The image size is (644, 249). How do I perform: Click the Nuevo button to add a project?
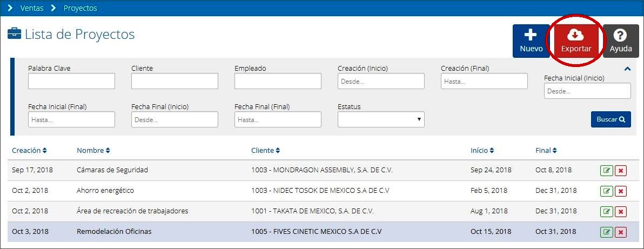click(x=531, y=41)
